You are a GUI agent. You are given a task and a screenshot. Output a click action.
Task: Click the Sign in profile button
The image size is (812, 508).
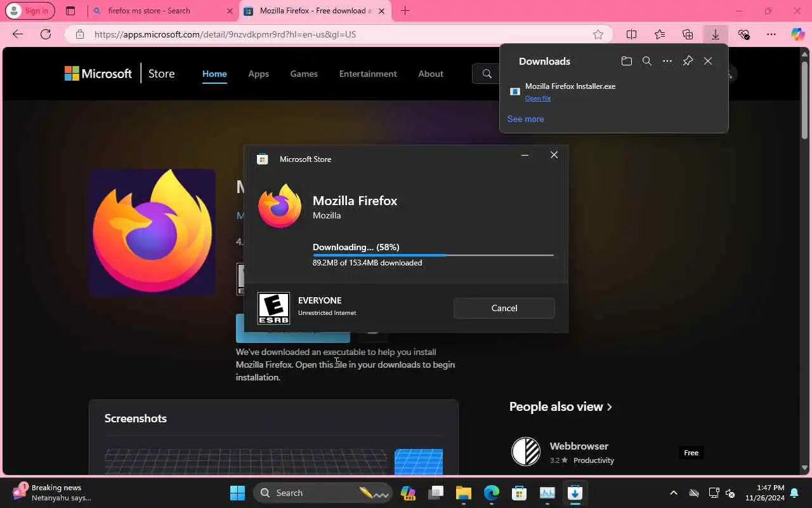30,11
